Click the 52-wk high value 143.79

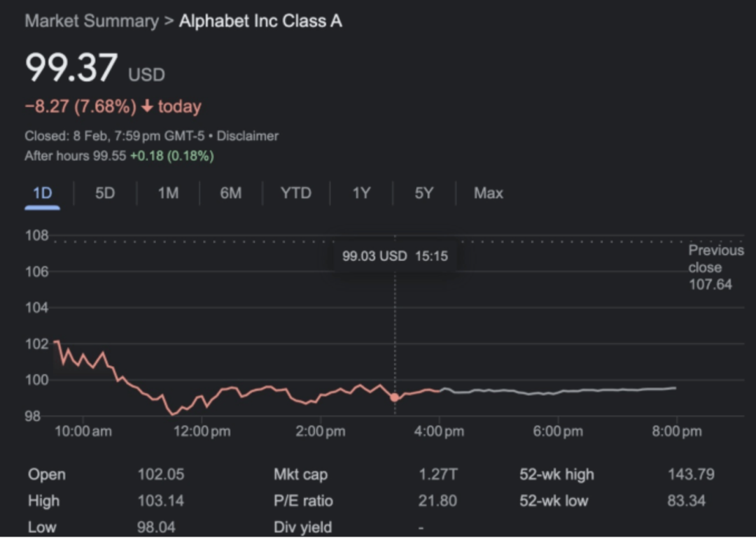[x=691, y=474]
